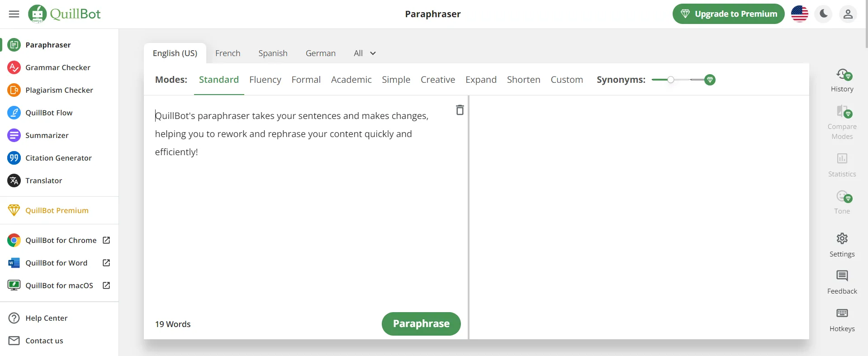This screenshot has height=356, width=868.
Task: Click the Feedback icon
Action: coord(842,276)
